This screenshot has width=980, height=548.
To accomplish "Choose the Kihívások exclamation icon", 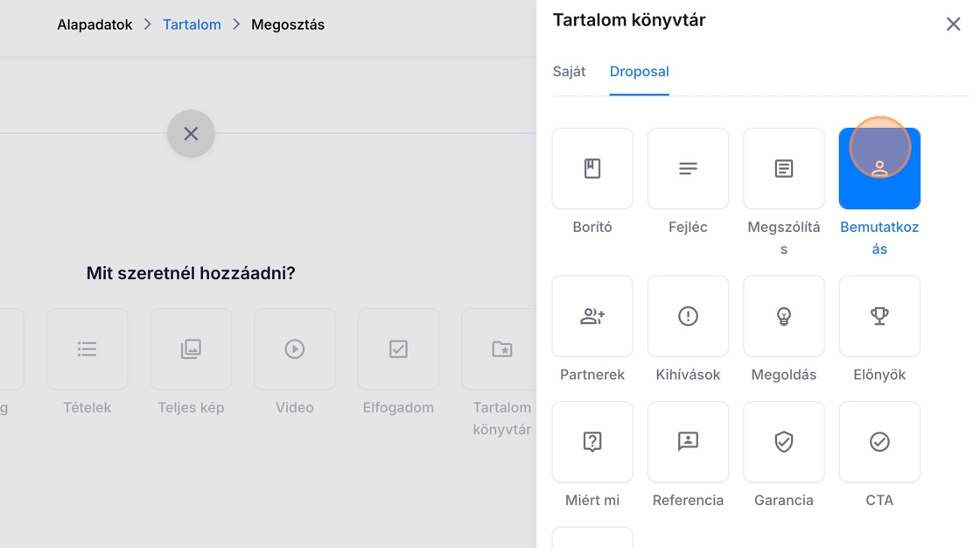I will tap(688, 316).
